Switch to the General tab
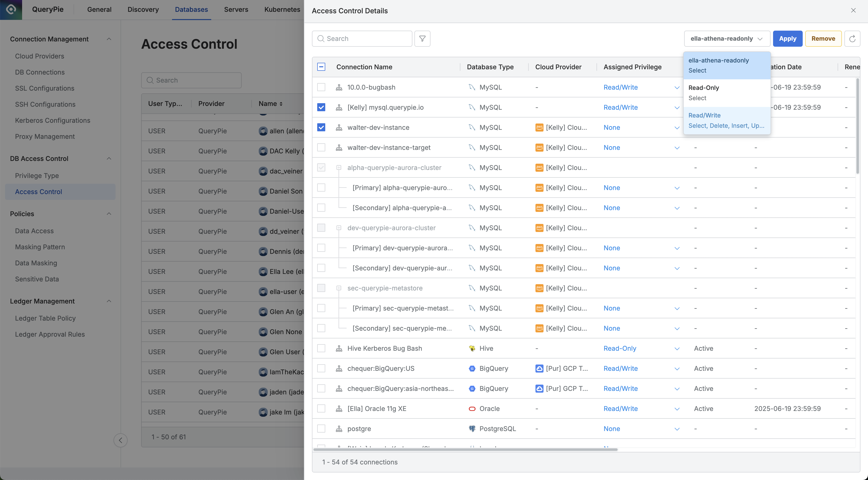 tap(99, 10)
